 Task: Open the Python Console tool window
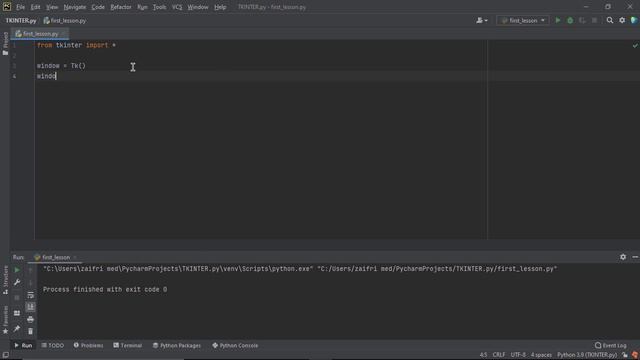pos(235,345)
